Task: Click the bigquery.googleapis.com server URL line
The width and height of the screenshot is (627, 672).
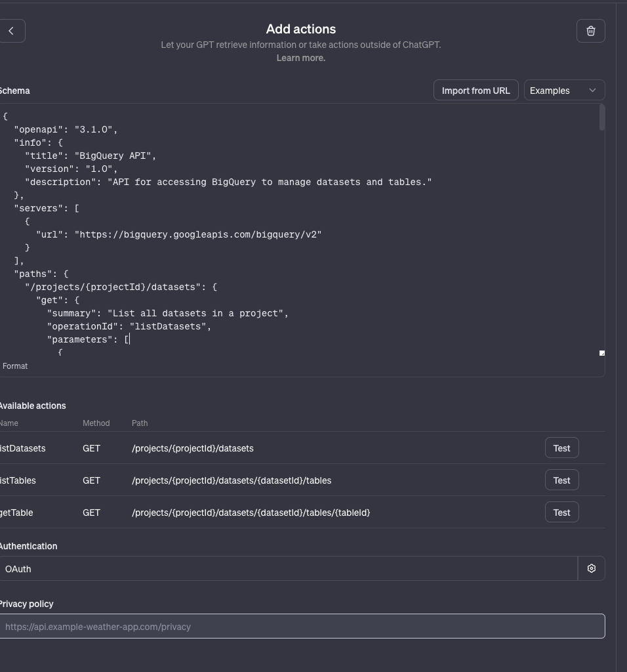Action: point(178,234)
